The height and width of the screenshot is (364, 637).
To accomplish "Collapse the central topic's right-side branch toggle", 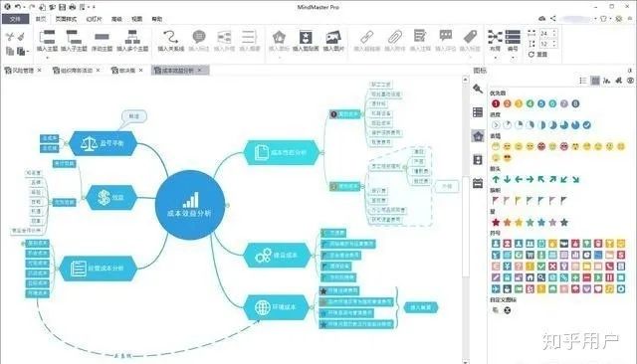I will point(227,205).
